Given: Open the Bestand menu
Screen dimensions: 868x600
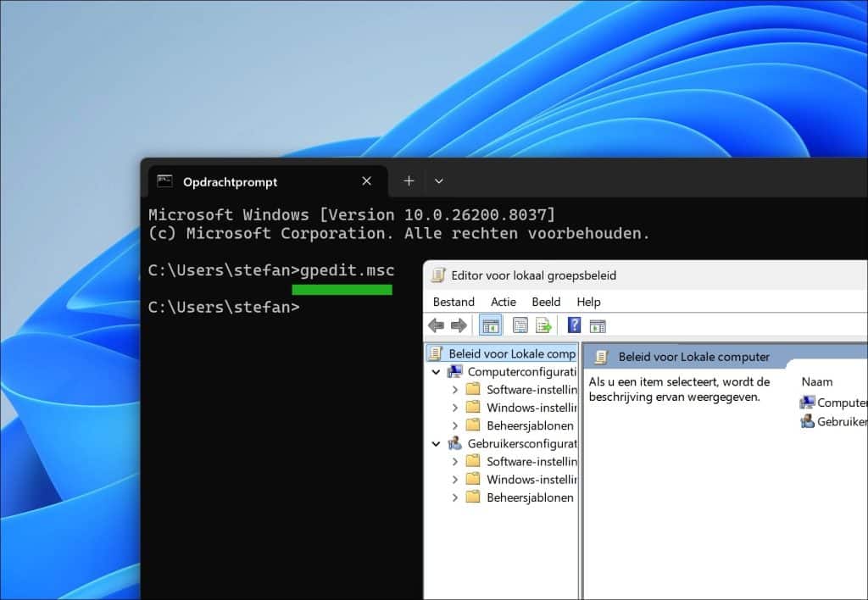Looking at the screenshot, I should coord(453,302).
